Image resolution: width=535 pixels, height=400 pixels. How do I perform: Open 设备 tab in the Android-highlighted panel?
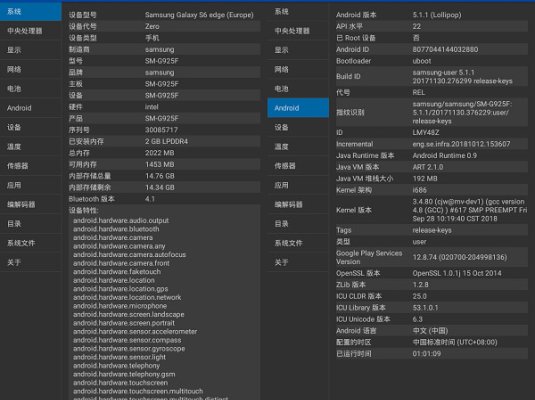click(x=298, y=127)
